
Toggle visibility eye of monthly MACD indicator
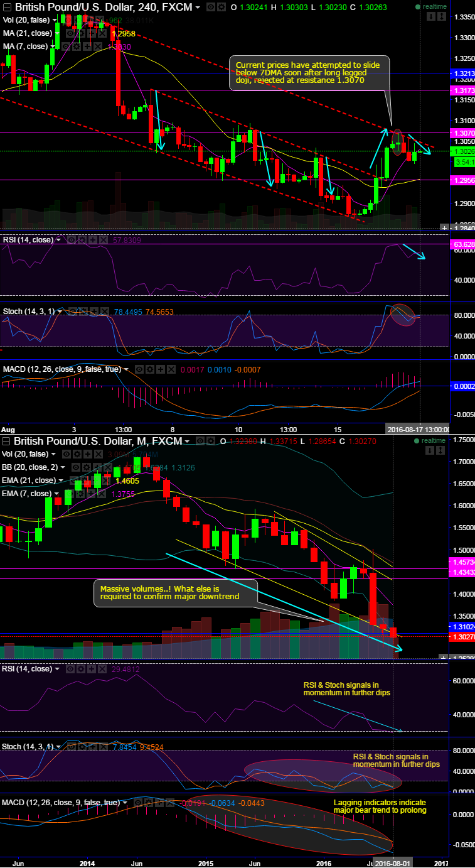pyautogui.click(x=137, y=803)
